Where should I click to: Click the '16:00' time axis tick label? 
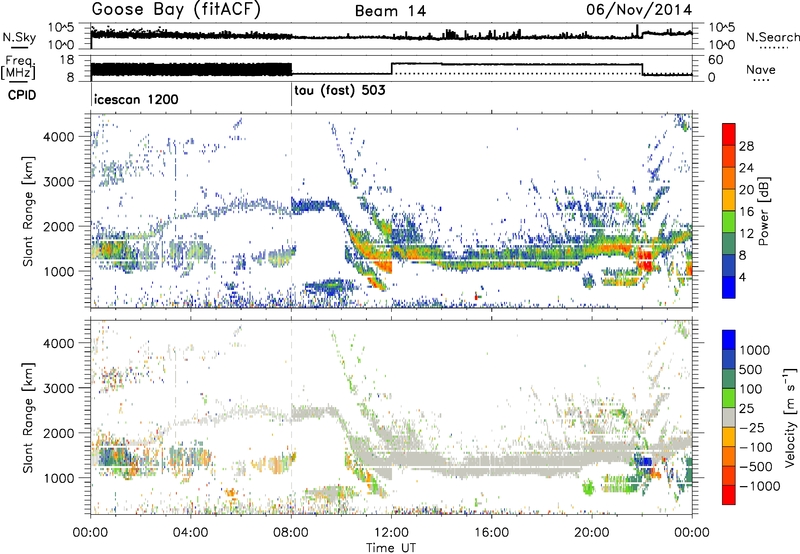pyautogui.click(x=491, y=533)
